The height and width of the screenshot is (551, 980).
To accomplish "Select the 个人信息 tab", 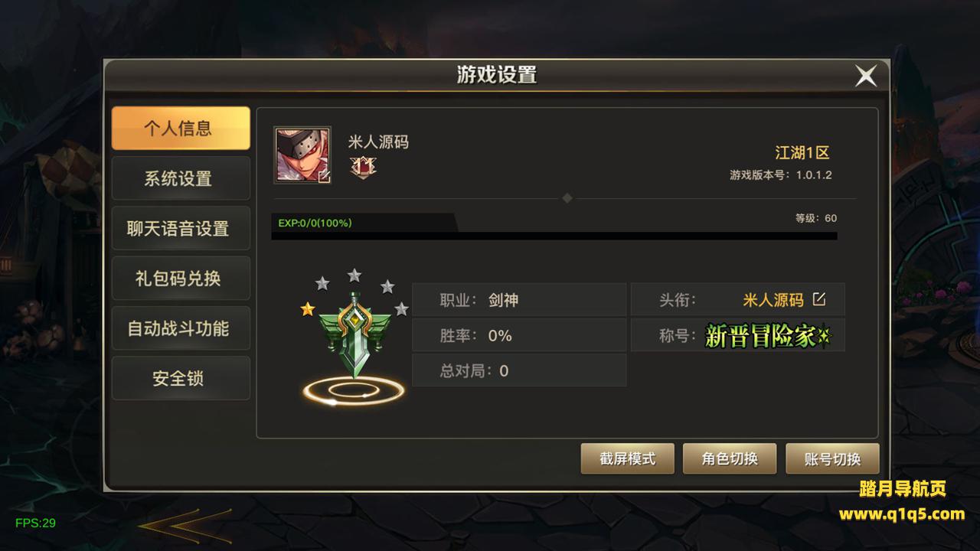I will tap(181, 128).
